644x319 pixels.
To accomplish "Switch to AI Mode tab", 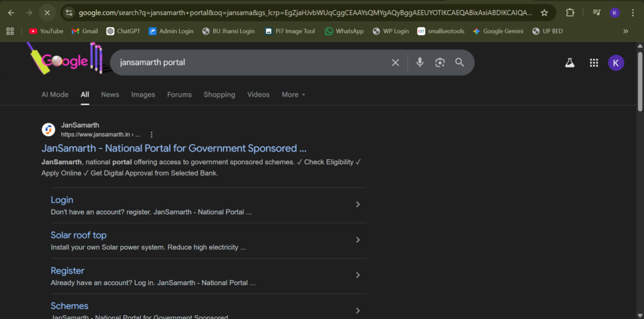I will pos(55,94).
